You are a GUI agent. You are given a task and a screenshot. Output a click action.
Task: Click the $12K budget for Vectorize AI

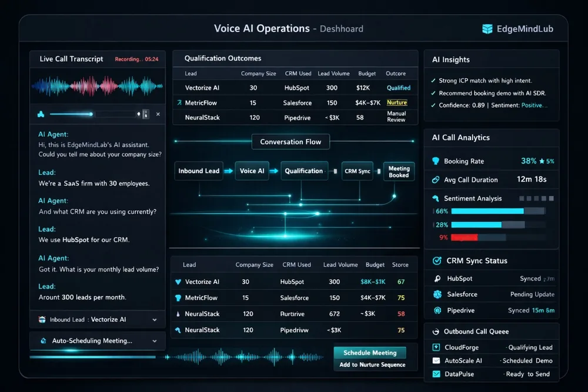click(363, 88)
